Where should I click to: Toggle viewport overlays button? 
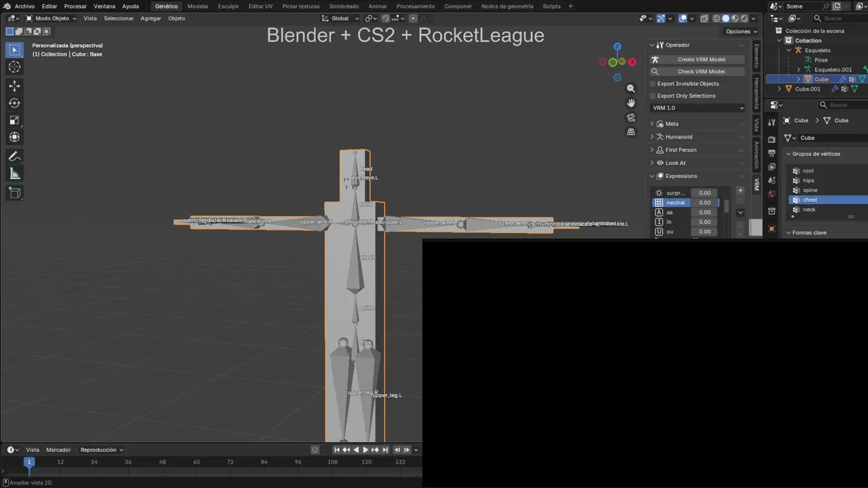(683, 18)
